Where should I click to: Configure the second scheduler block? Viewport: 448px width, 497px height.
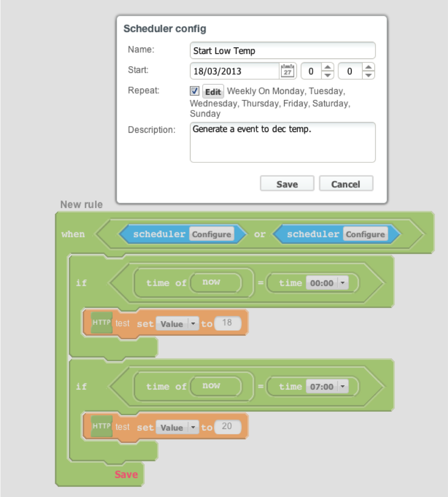[365, 234]
